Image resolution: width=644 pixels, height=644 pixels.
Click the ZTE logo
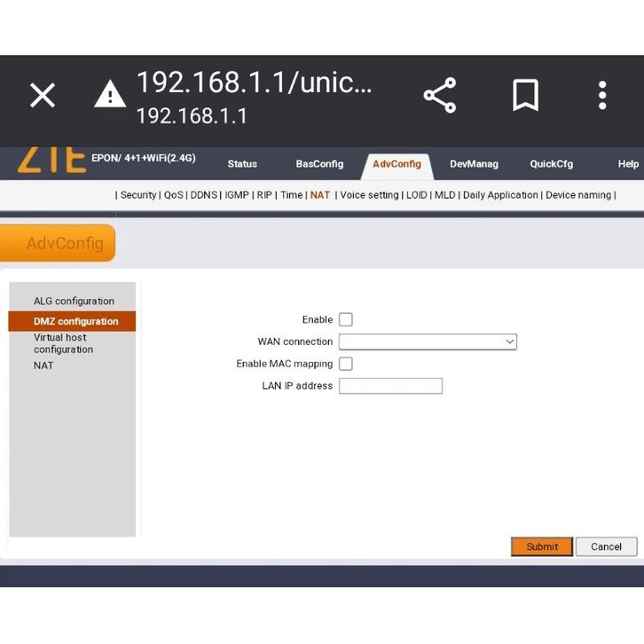(51, 160)
